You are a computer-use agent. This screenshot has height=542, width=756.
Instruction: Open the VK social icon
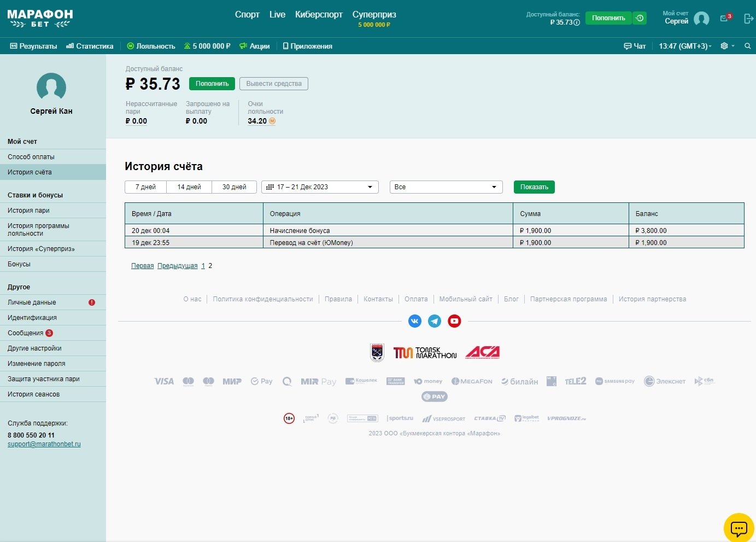(x=415, y=321)
